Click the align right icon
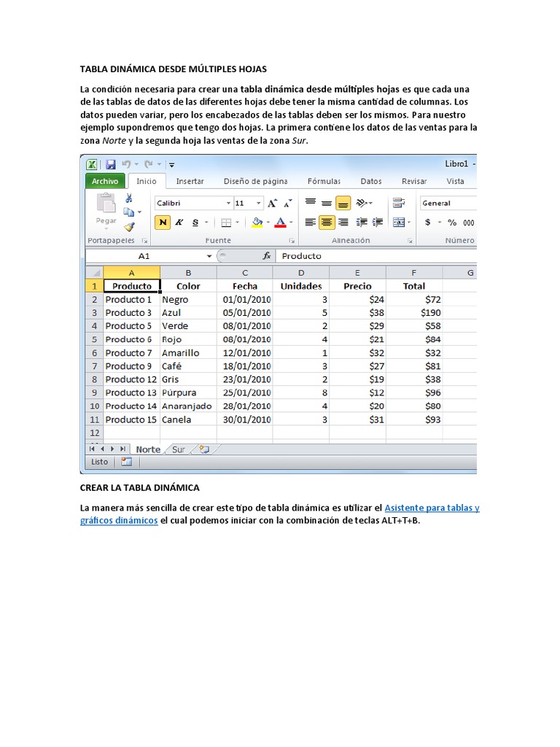 tap(343, 222)
